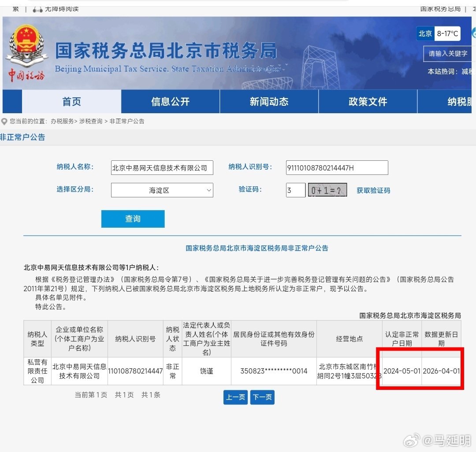Click the 下一页 pagination button
This screenshot has width=476, height=452.
(262, 397)
